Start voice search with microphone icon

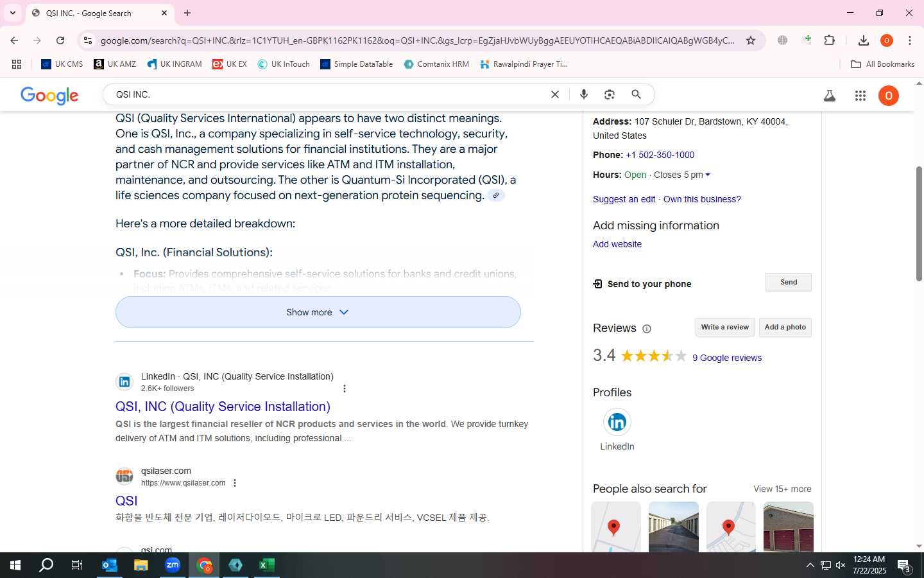[x=584, y=94]
